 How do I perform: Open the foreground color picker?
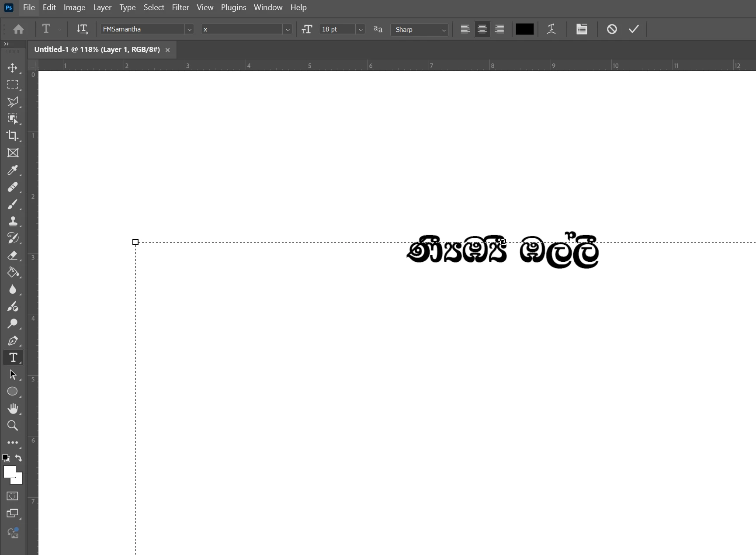(10, 472)
